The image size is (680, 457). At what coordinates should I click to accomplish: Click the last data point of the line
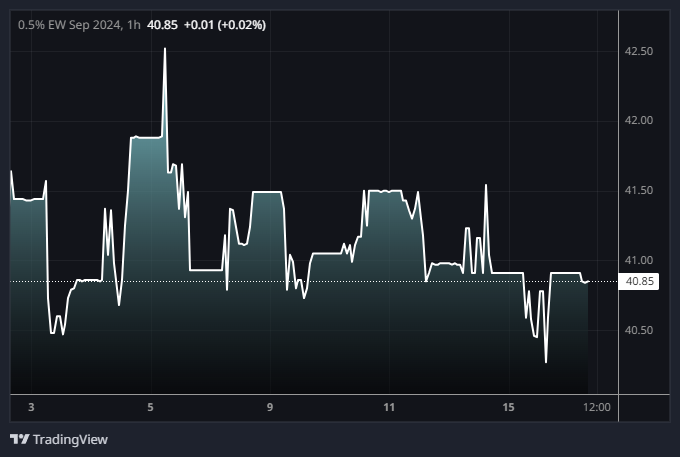pyautogui.click(x=588, y=282)
